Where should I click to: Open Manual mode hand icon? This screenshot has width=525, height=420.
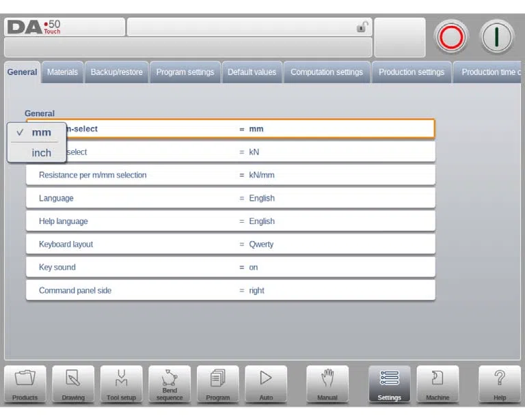[x=327, y=384]
